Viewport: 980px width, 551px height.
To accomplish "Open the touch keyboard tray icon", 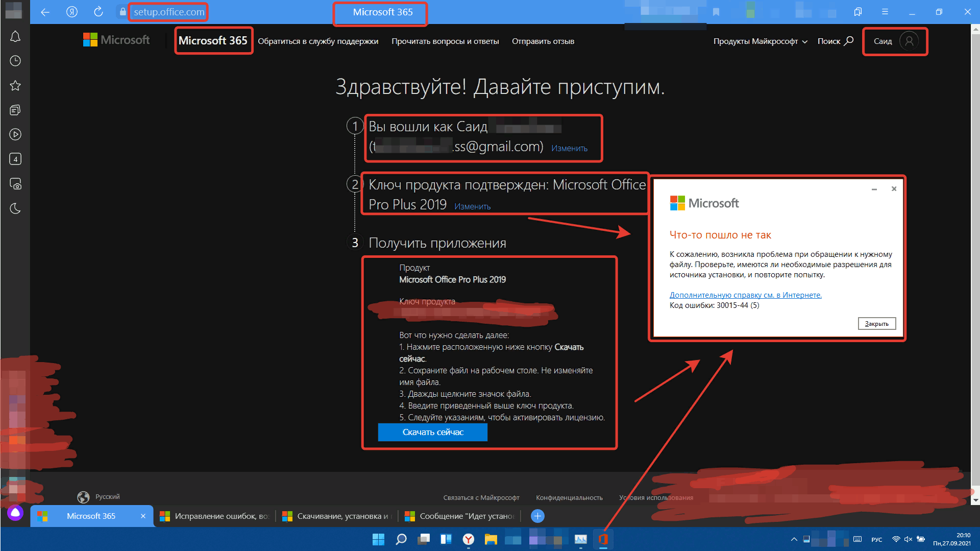I will pyautogui.click(x=857, y=539).
